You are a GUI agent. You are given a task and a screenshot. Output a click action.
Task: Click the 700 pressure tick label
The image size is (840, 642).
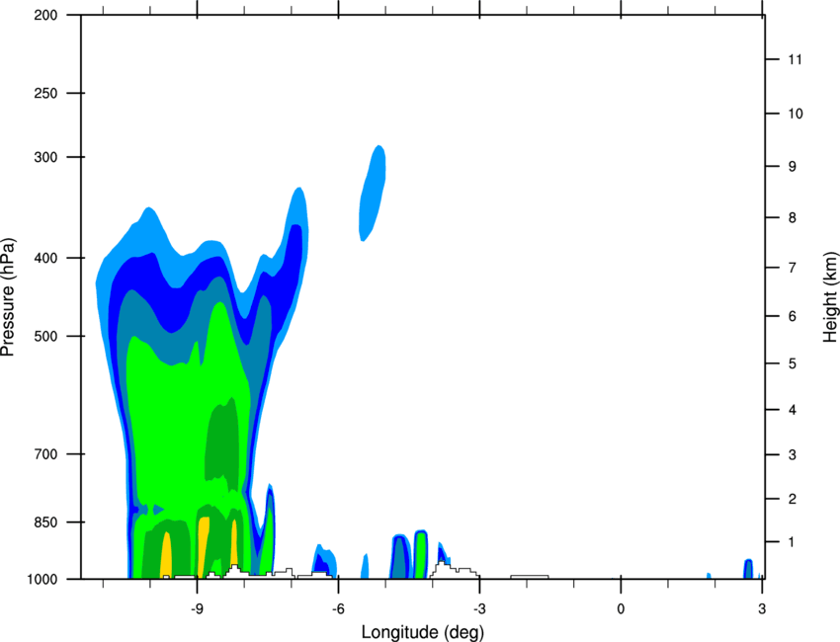pos(46,454)
